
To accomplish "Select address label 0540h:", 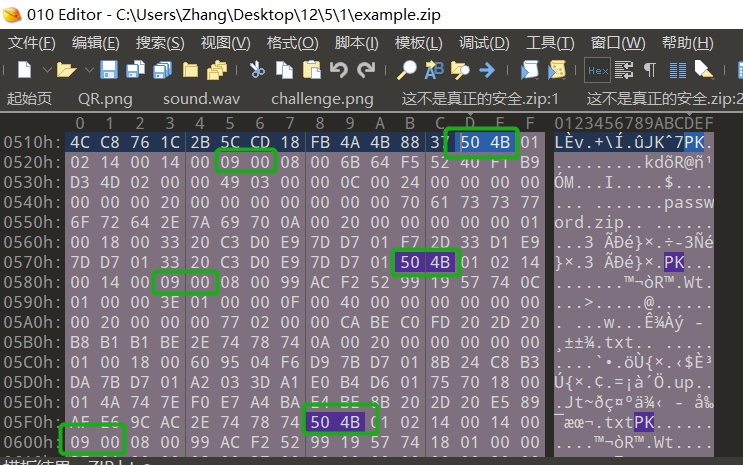I will click(32, 202).
